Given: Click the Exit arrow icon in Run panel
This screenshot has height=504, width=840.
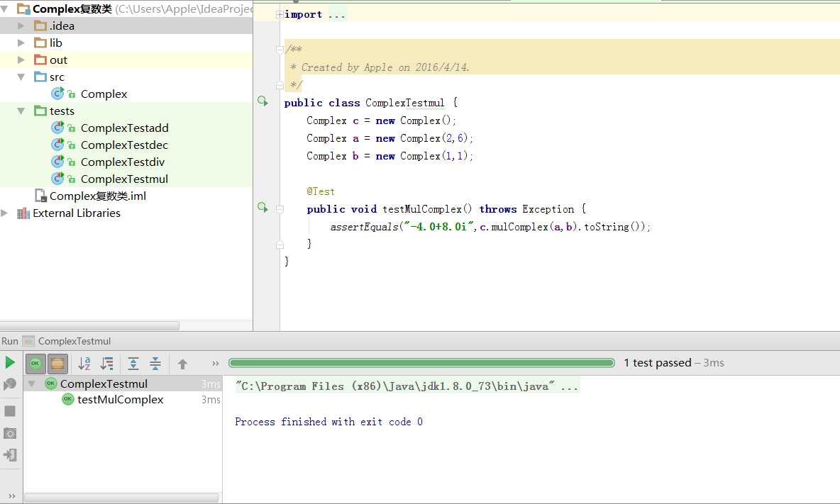Looking at the screenshot, I should click(x=10, y=455).
